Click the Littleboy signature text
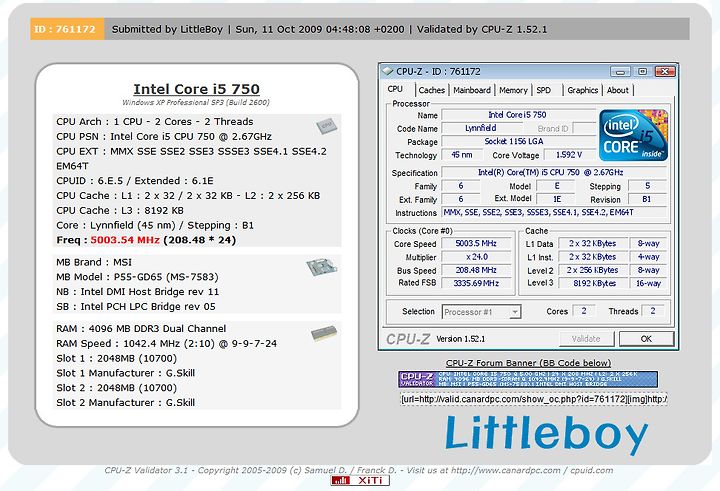 coord(546,434)
